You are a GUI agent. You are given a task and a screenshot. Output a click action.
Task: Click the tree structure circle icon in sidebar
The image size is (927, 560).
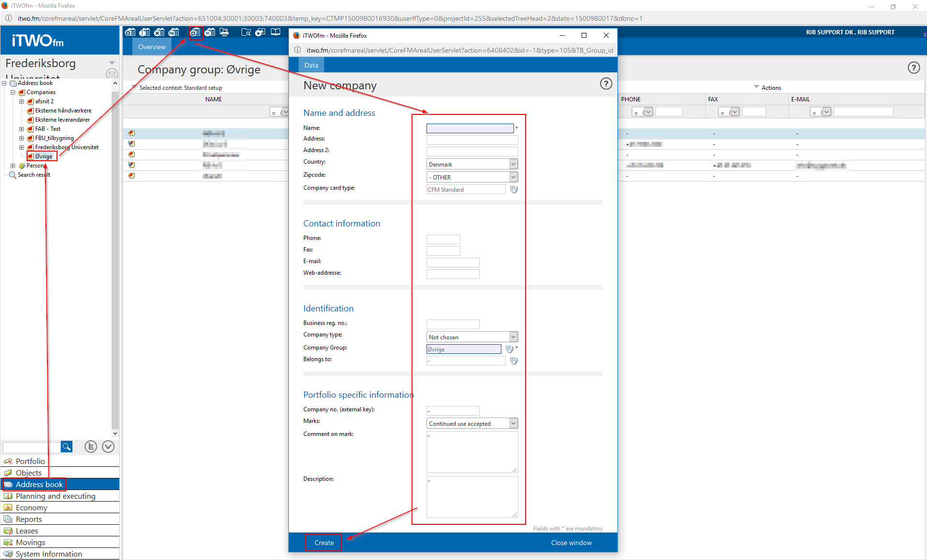click(91, 447)
